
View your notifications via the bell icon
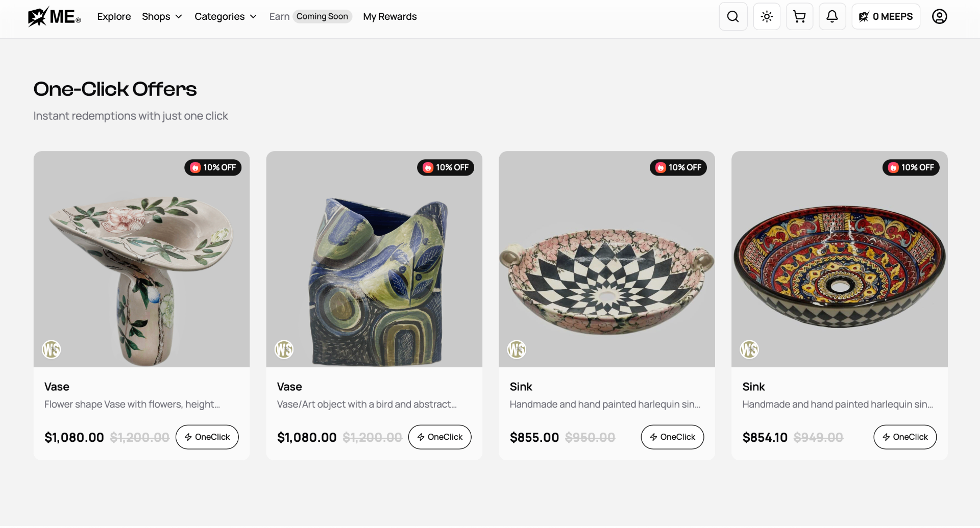[x=832, y=16]
